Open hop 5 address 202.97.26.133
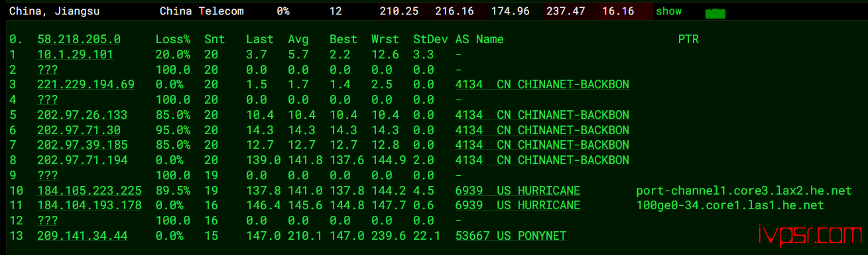Image resolution: width=868 pixels, height=255 pixels. point(82,115)
